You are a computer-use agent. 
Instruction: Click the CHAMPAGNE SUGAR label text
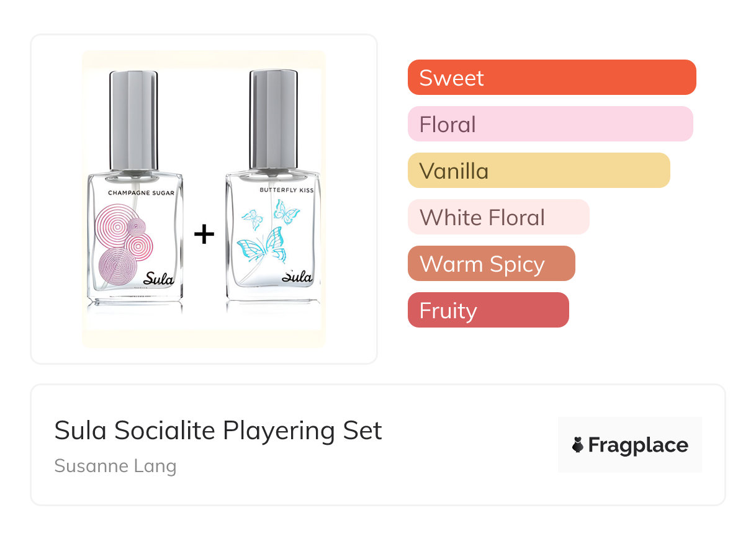[141, 193]
